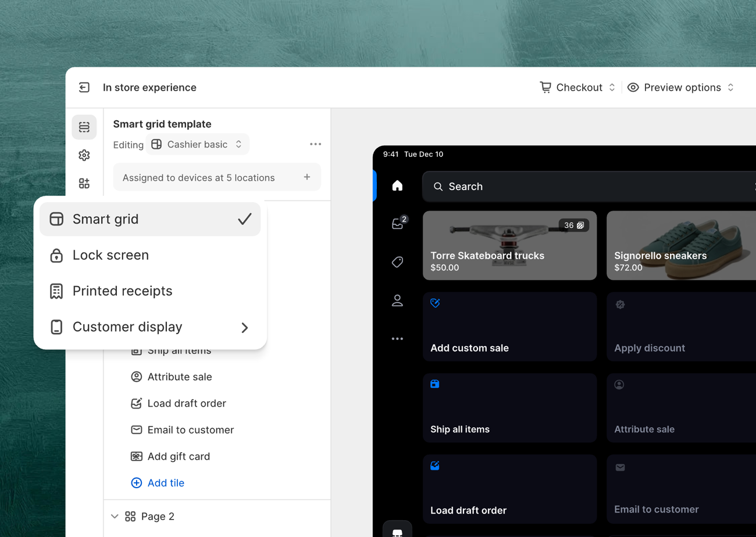The width and height of the screenshot is (756, 537).
Task: Click the Tue Dec 10 date in status bar
Action: (x=423, y=155)
